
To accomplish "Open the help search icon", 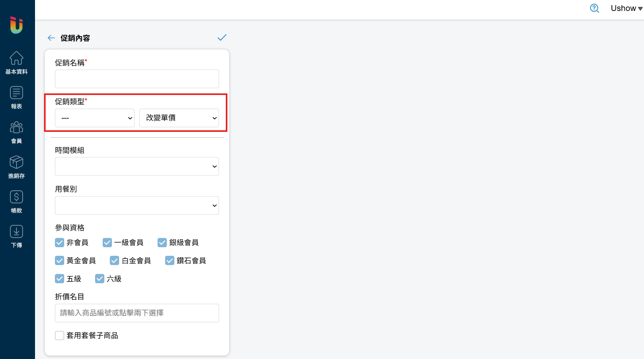I will click(595, 8).
